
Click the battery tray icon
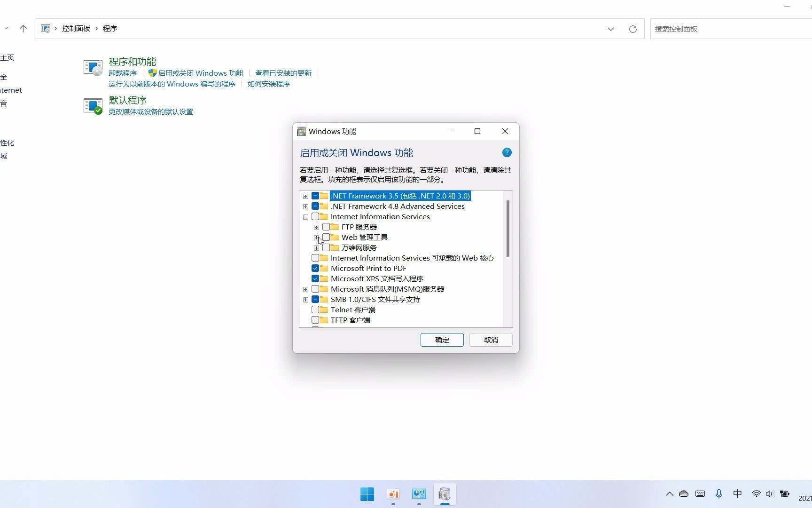tap(785, 494)
